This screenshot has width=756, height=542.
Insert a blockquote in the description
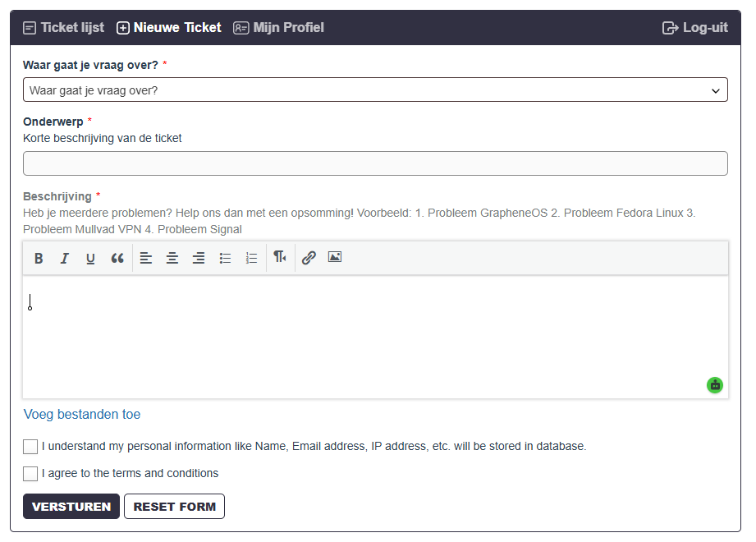117,259
